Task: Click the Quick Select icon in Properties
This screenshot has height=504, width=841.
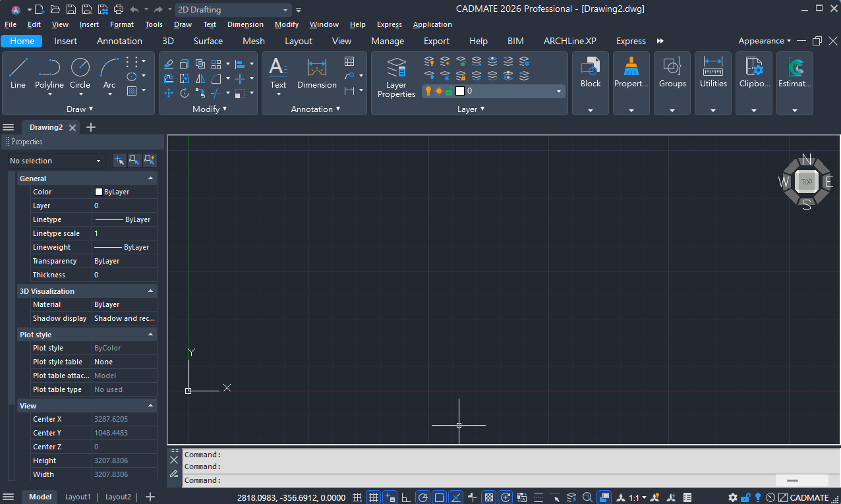Action: click(150, 160)
